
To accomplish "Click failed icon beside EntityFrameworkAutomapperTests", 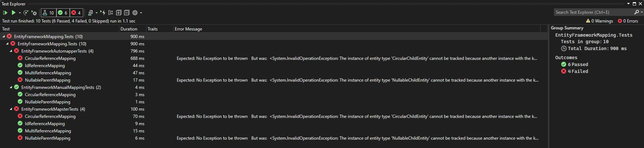I will 17,51.
